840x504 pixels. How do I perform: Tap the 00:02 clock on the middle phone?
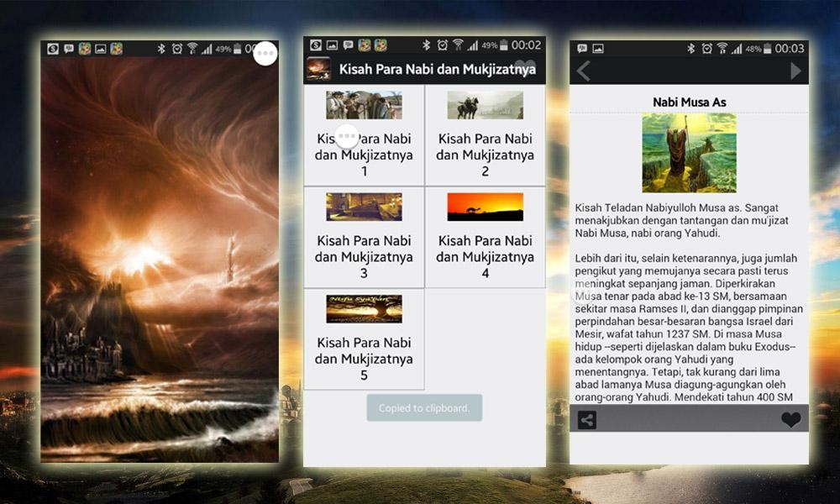coord(526,45)
